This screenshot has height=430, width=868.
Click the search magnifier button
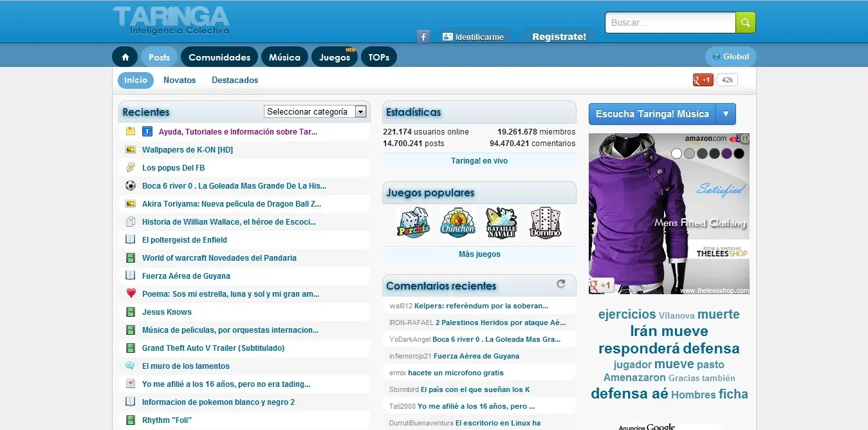click(746, 23)
